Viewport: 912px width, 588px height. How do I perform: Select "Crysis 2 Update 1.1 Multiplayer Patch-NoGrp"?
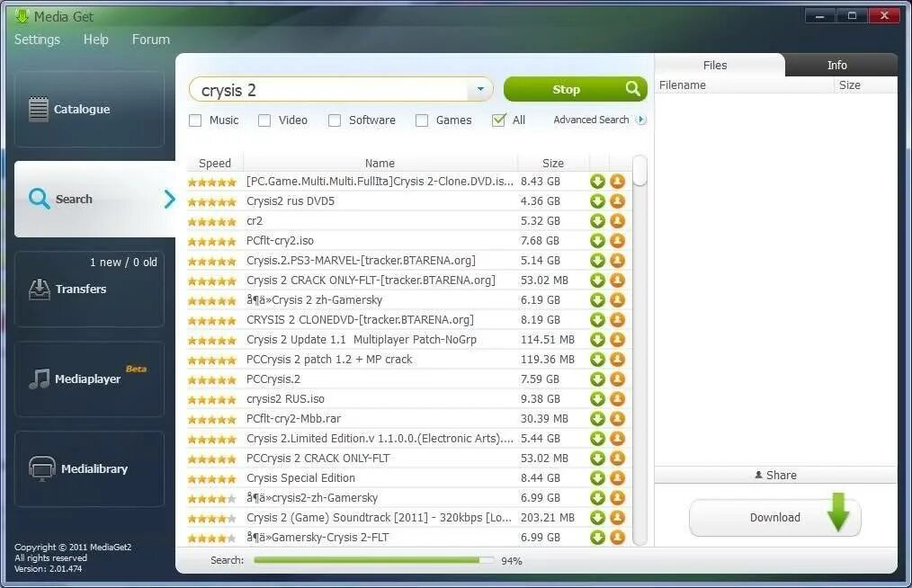click(362, 340)
